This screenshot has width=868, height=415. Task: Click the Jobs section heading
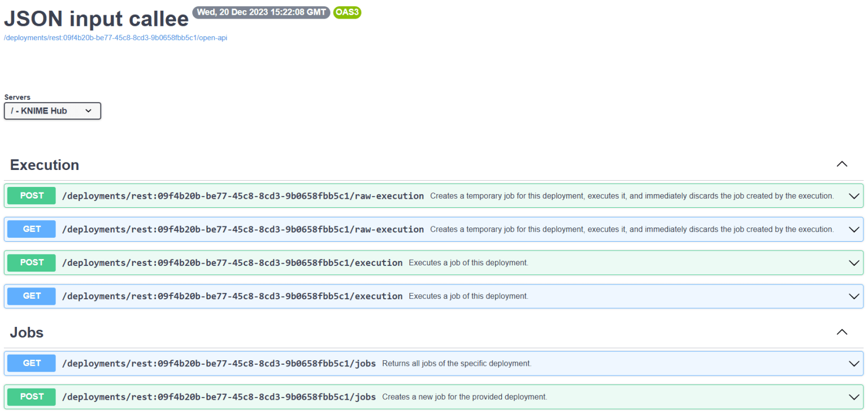tap(27, 333)
